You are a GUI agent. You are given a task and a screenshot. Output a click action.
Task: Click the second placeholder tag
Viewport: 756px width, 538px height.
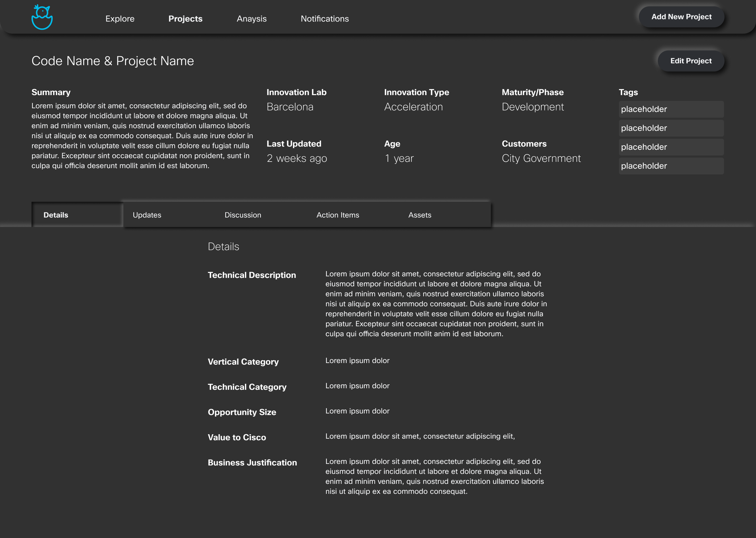pos(671,128)
